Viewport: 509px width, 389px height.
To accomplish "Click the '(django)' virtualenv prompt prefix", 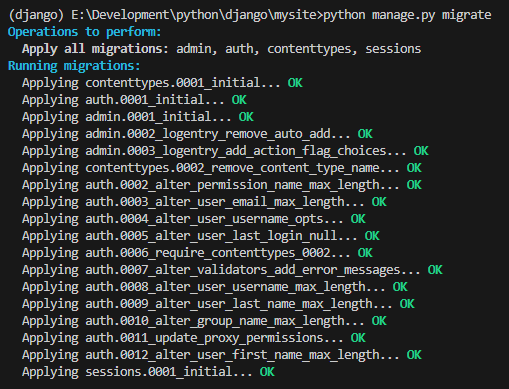I will pos(36,15).
